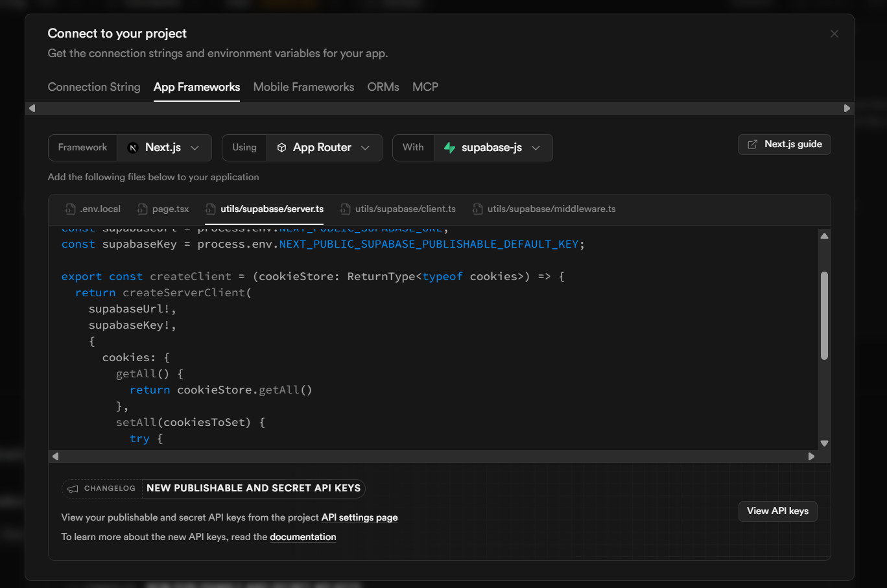Switch to the Connection String tab
This screenshot has height=588, width=887.
tap(94, 87)
